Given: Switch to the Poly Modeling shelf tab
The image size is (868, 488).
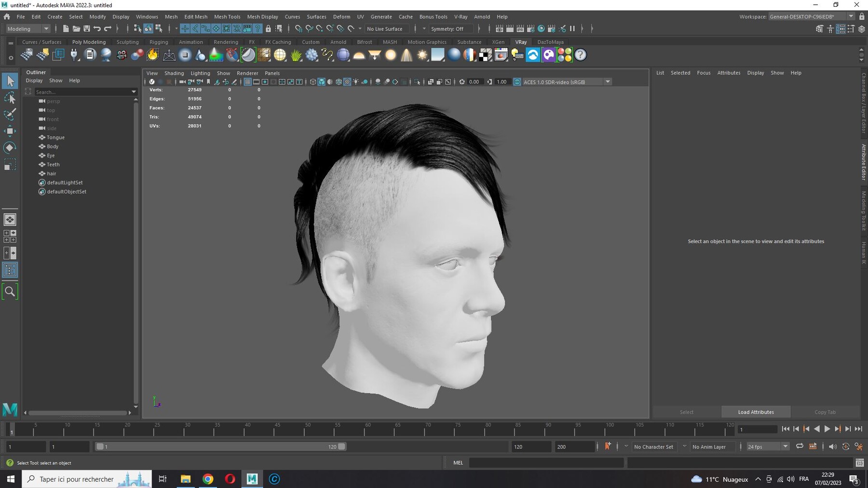Looking at the screenshot, I should (x=89, y=42).
